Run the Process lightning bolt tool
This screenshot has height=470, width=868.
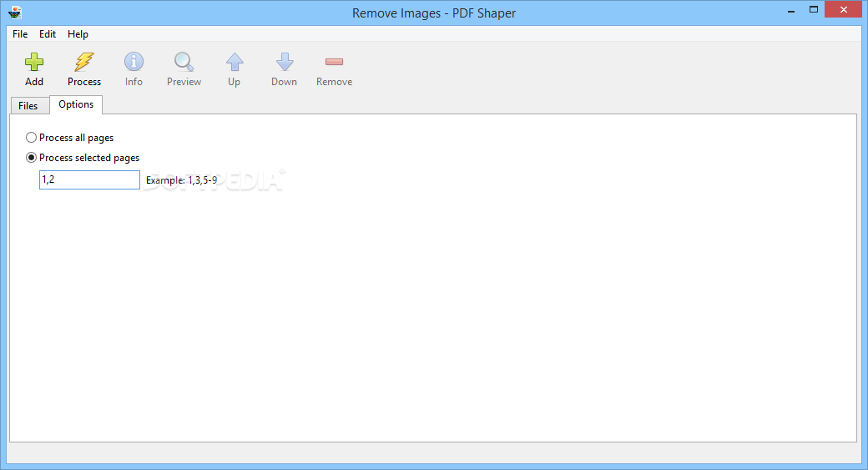[x=84, y=62]
